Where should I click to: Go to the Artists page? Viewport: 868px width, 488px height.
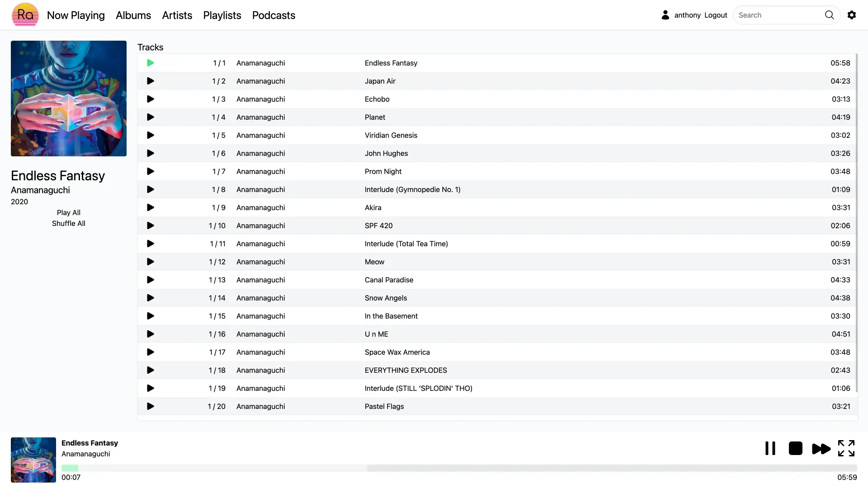pyautogui.click(x=177, y=15)
